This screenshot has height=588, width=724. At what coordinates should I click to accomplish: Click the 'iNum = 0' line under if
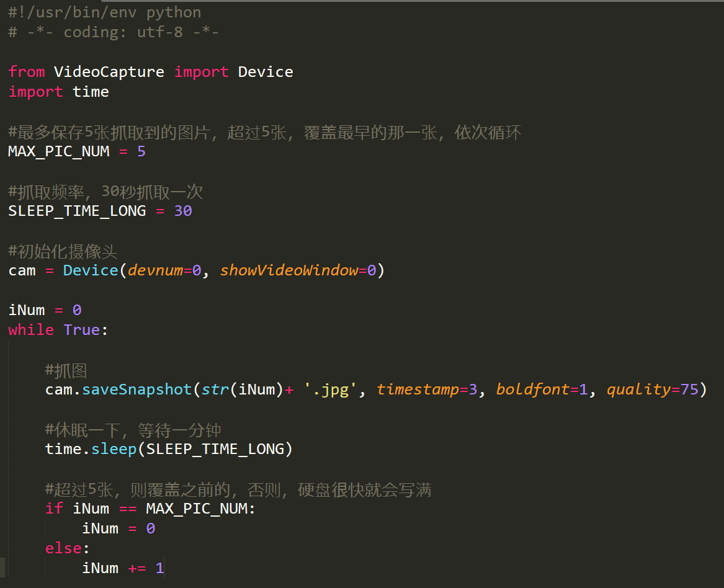coord(118,528)
